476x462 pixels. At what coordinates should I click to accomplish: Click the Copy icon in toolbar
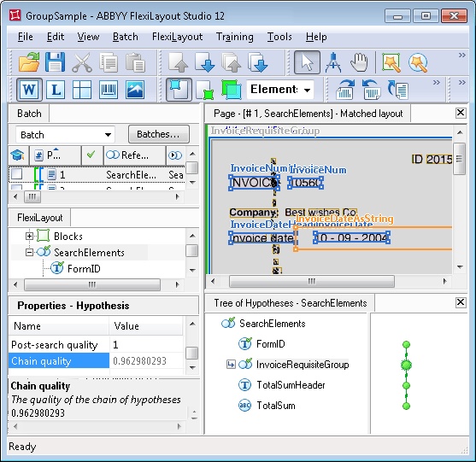109,62
